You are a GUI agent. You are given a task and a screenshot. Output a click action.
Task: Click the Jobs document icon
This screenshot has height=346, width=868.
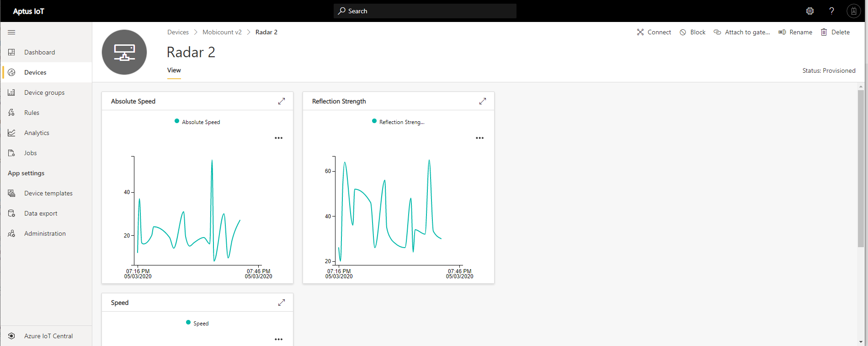coord(11,153)
